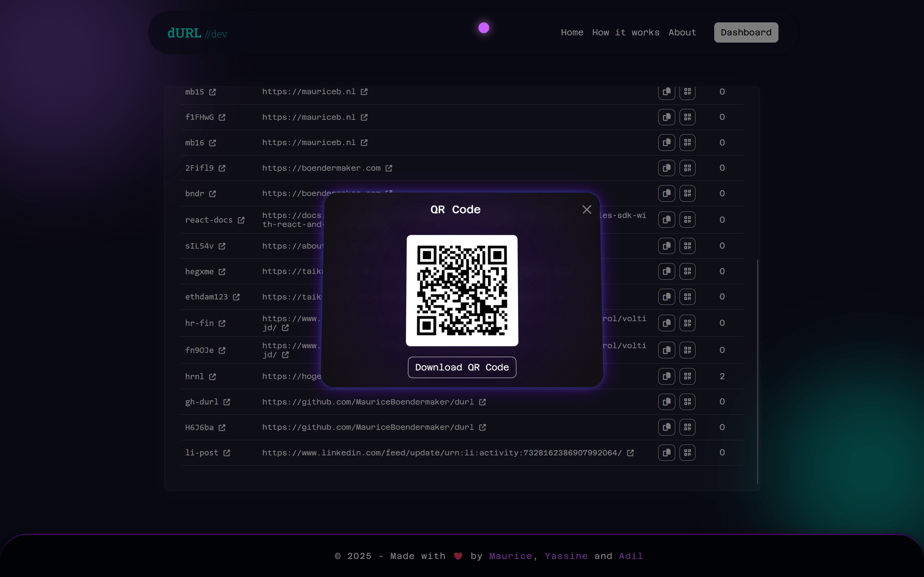Show QR code for f1FHwG row
The image size is (924, 577).
pyautogui.click(x=687, y=117)
